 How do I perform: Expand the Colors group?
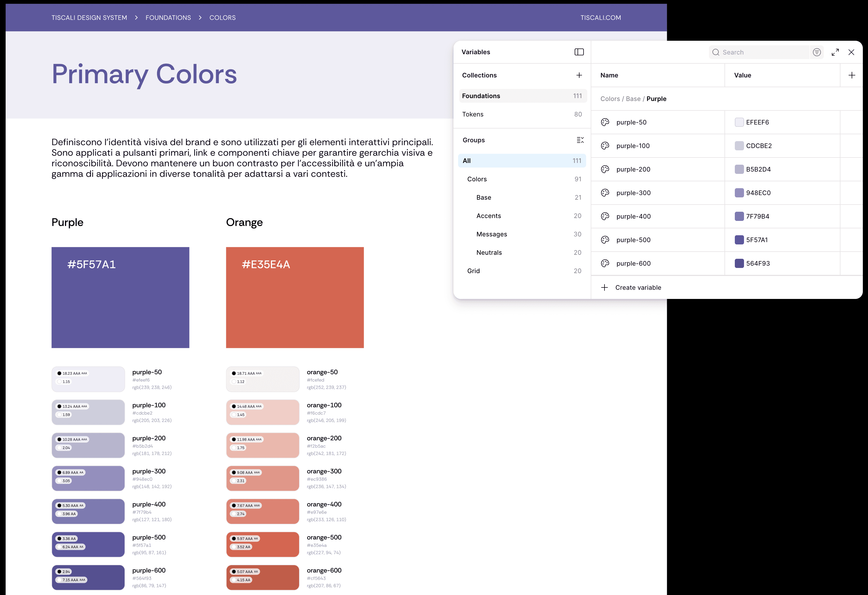point(477,179)
